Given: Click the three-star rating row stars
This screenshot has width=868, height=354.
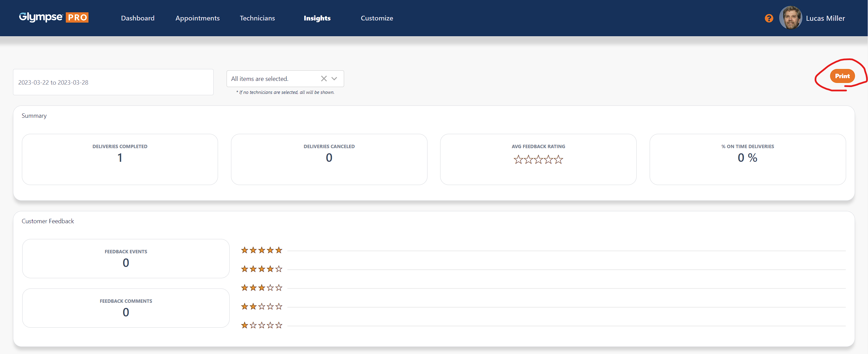Looking at the screenshot, I should [x=262, y=288].
